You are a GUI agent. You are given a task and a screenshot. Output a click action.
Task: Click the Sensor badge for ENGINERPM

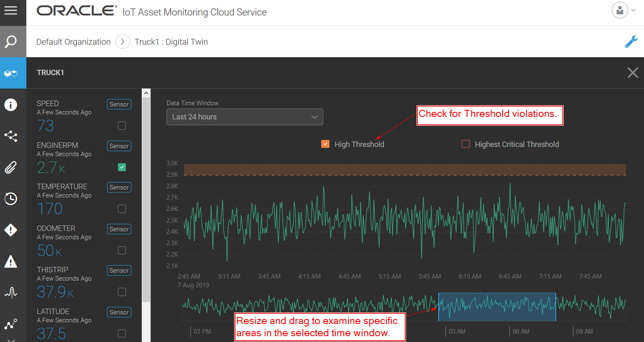(119, 146)
